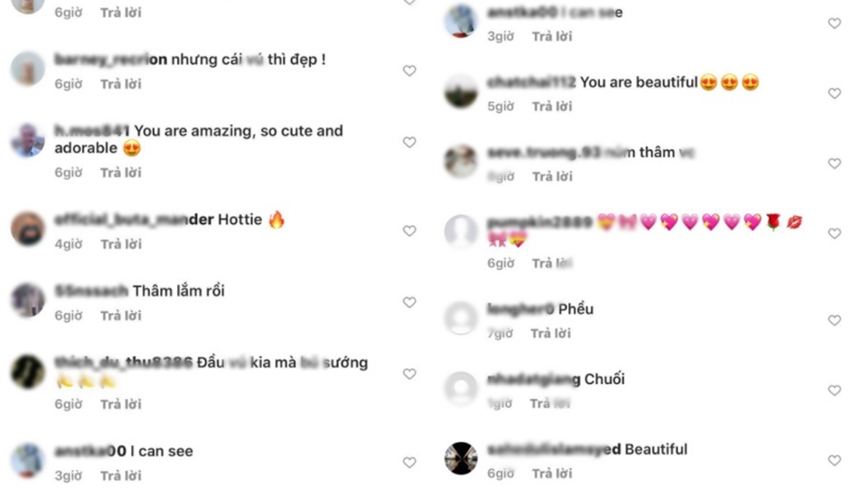Heart the "Beautiful" comment at bottom right
Viewport: 864px width, 504px height.
[x=834, y=460]
